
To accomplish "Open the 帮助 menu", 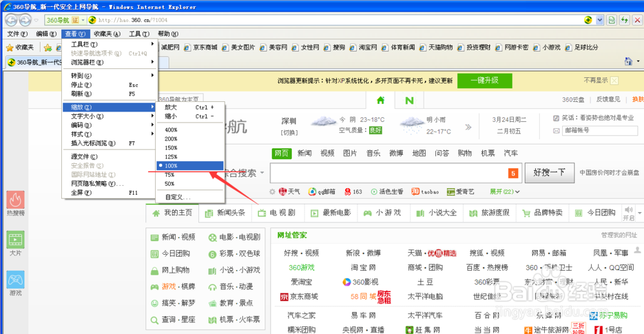I will pos(167,34).
